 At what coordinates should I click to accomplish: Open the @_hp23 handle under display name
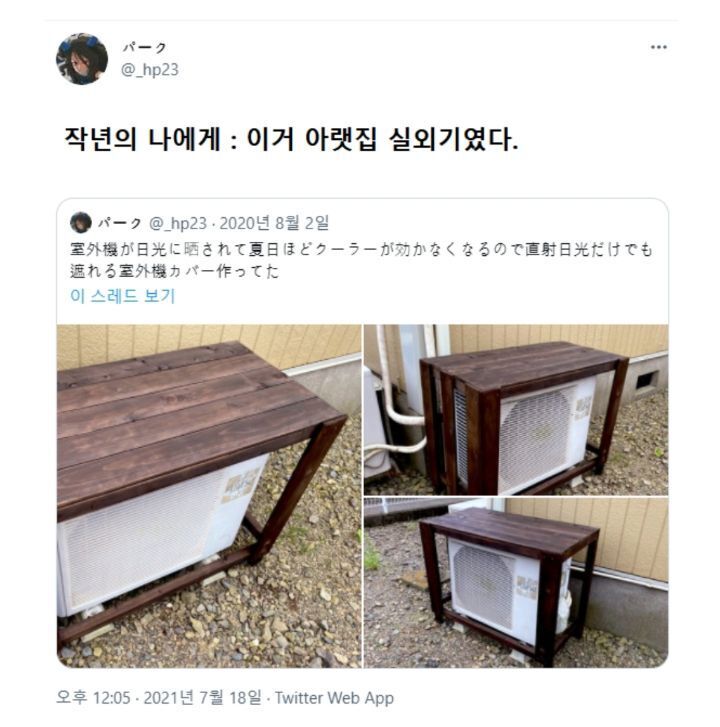coord(150,70)
